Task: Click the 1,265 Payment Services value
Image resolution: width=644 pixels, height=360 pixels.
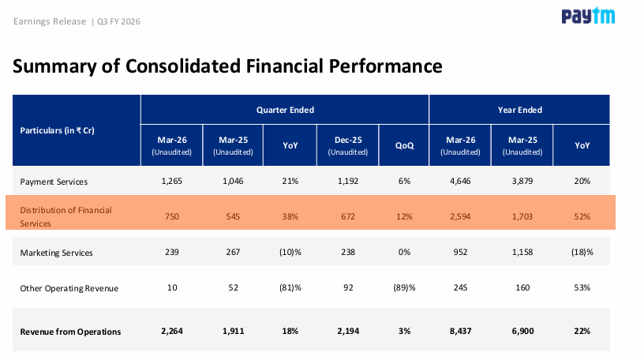Action: (172, 181)
